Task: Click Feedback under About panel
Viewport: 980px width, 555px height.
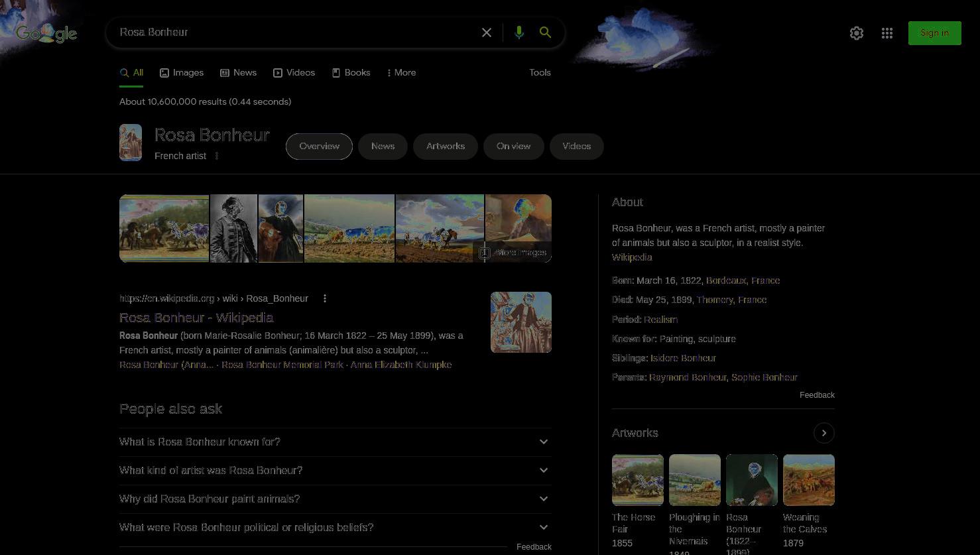Action: point(817,395)
